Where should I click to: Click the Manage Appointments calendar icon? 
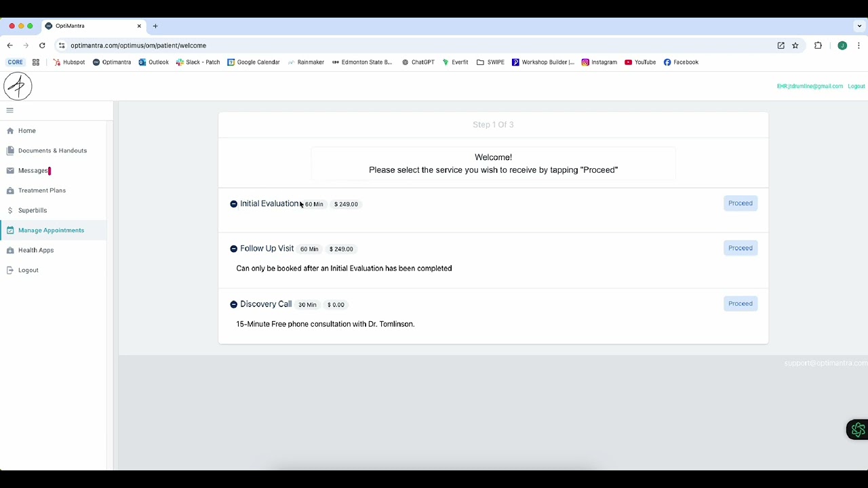click(x=10, y=230)
